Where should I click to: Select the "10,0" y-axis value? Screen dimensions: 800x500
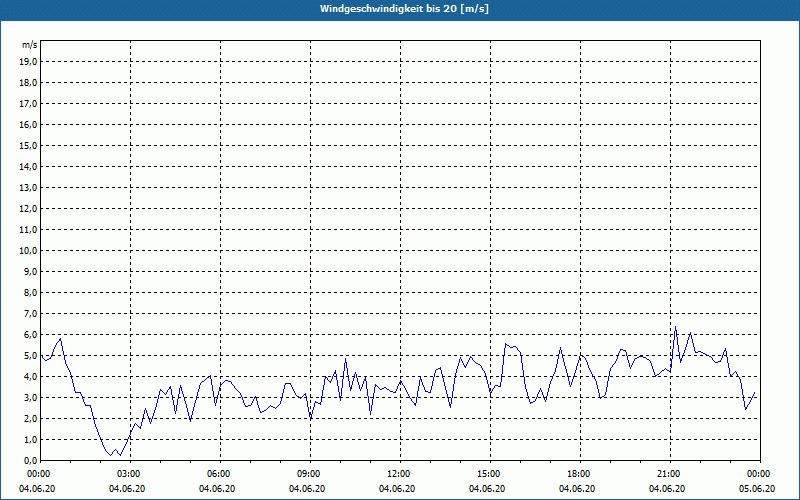29,251
